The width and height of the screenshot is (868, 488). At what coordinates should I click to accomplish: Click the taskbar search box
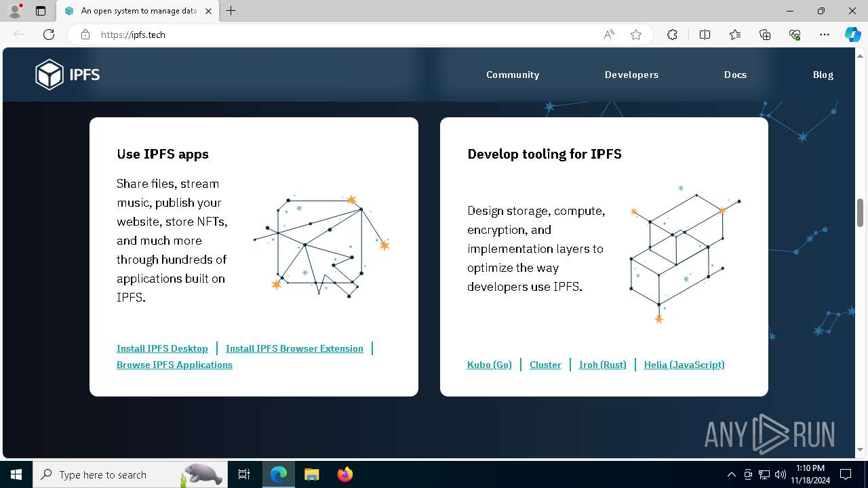click(130, 474)
